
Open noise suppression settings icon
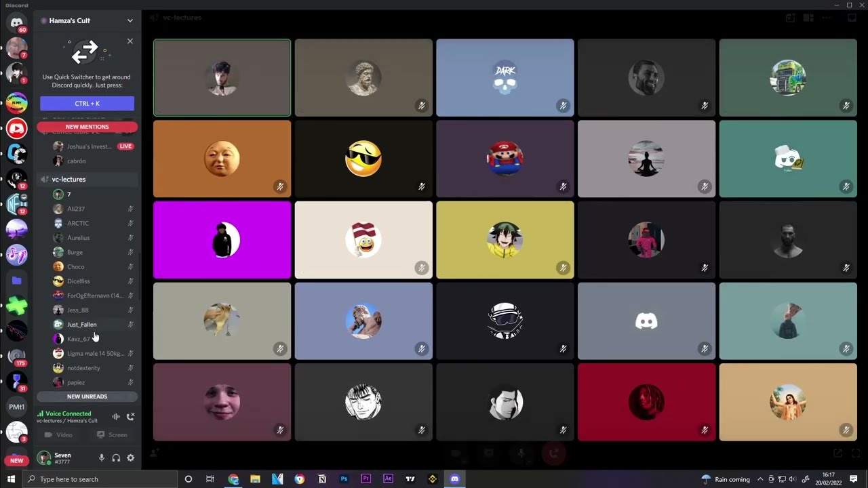click(116, 416)
